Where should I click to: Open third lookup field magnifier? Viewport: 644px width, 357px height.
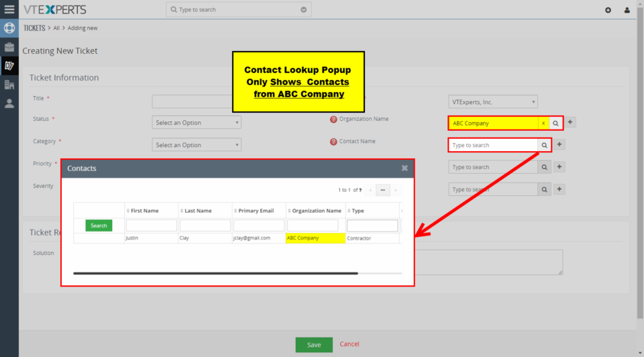coord(544,167)
